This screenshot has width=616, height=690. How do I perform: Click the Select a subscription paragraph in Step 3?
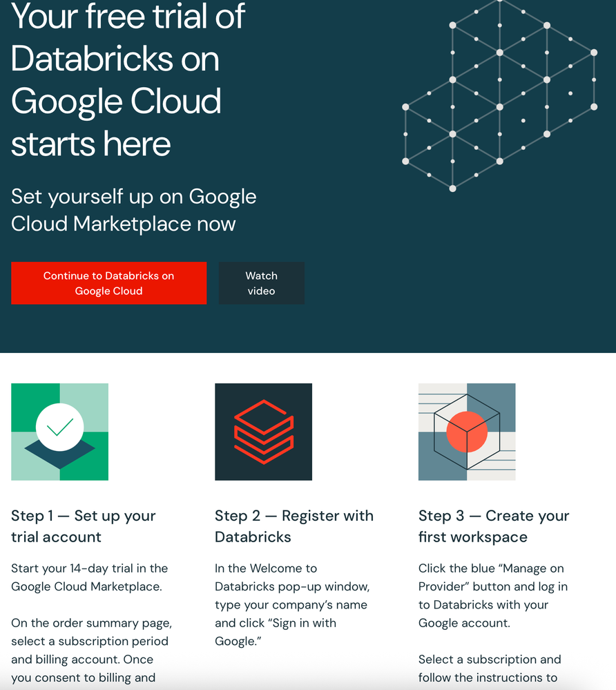pyautogui.click(x=490, y=669)
